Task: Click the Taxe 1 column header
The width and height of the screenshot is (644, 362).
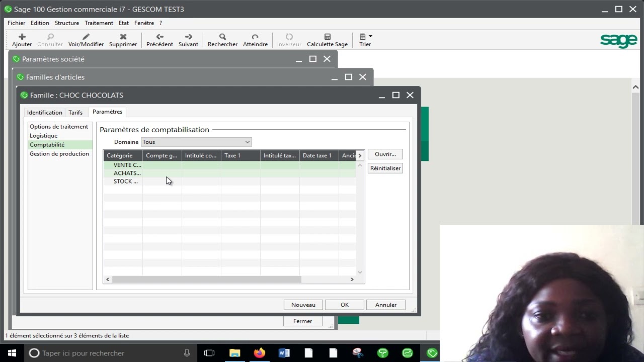Action: click(240, 155)
